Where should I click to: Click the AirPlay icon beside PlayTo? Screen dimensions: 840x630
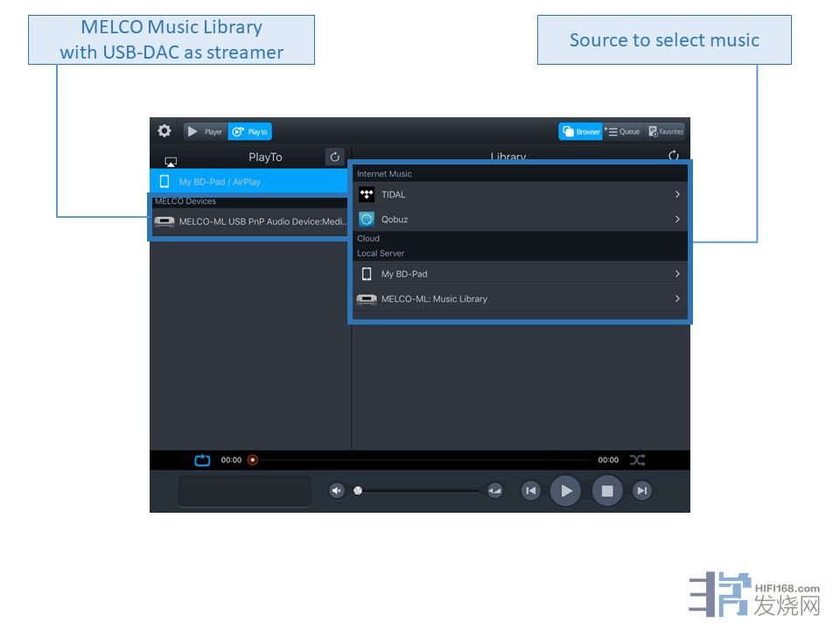point(171,162)
